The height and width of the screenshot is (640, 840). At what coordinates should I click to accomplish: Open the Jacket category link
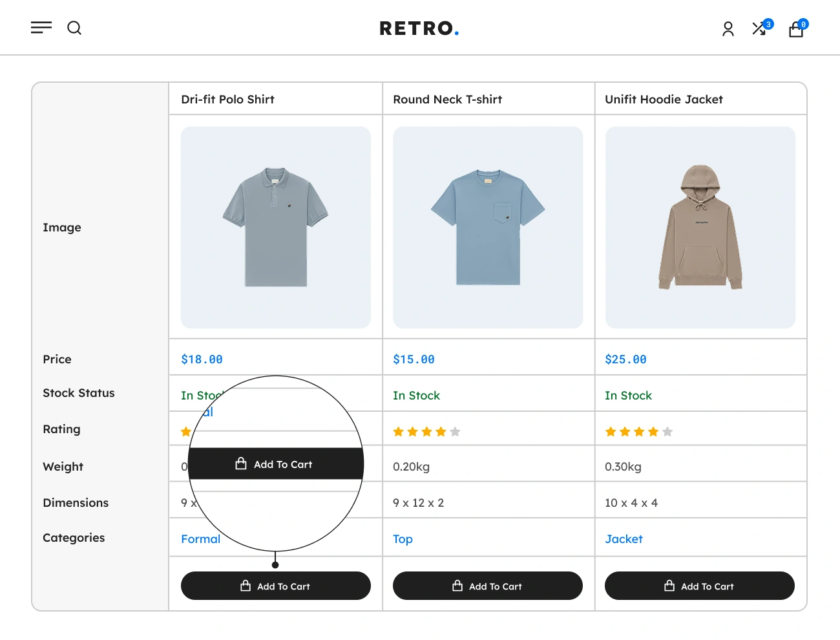[x=624, y=539]
